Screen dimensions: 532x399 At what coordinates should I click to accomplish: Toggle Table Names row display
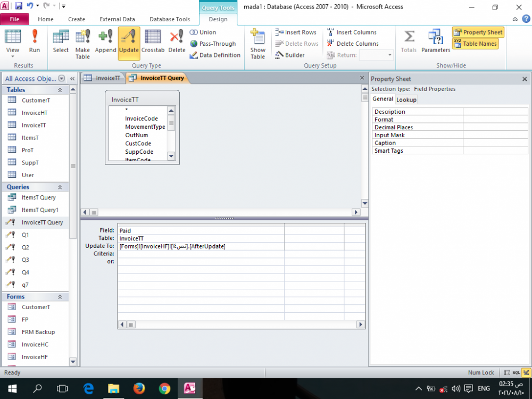click(x=475, y=44)
